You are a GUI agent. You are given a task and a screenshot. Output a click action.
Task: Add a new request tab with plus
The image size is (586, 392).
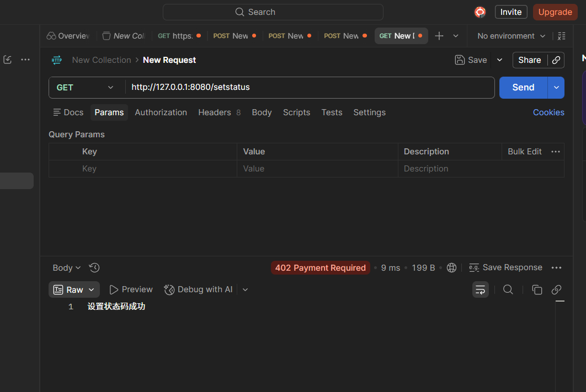click(x=439, y=36)
